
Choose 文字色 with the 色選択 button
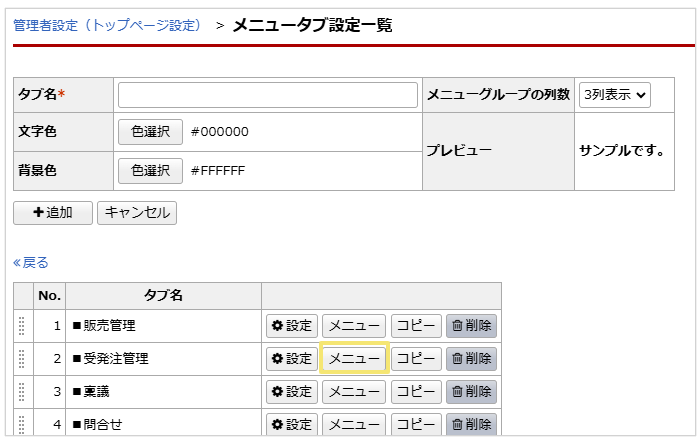(x=150, y=132)
